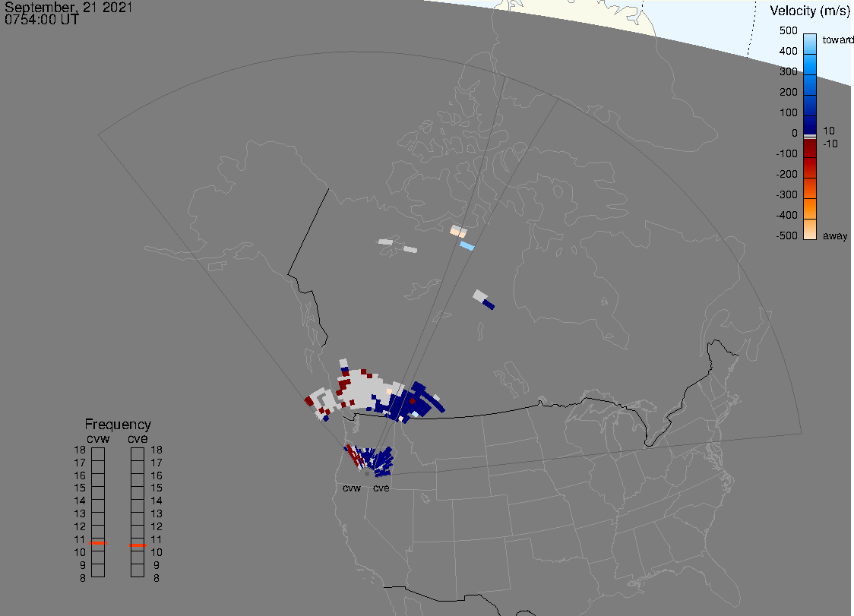
Task: Click the cvw header above frequency scale
Action: [x=98, y=438]
